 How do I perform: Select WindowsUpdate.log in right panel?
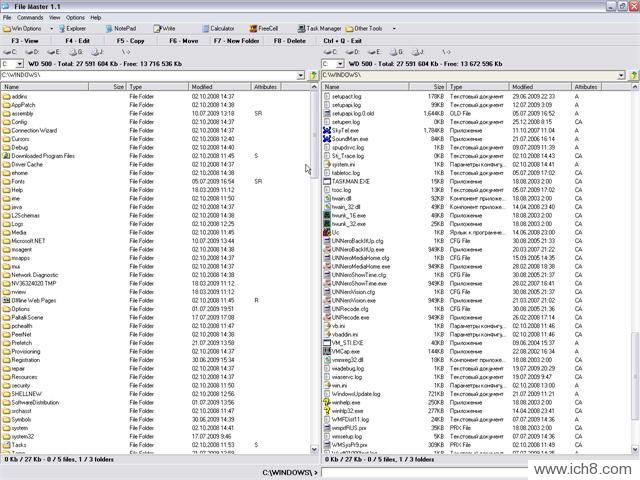click(356, 394)
